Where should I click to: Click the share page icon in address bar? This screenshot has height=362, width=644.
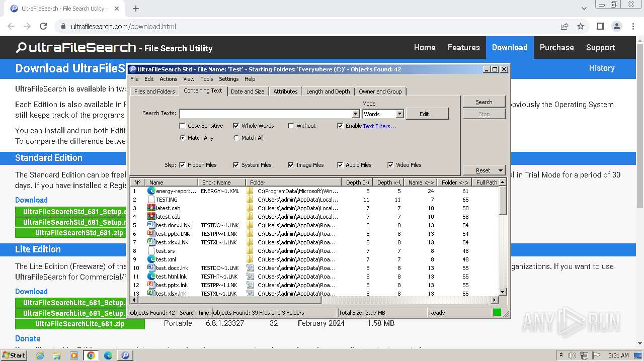click(565, 26)
